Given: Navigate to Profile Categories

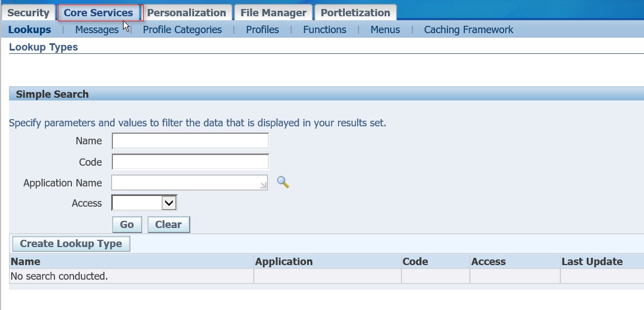Looking at the screenshot, I should click(x=182, y=30).
